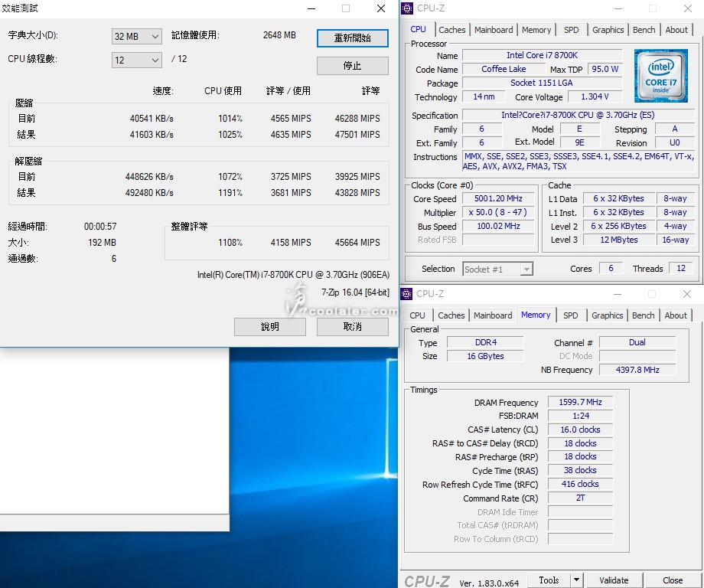This screenshot has height=588, width=704.
Task: Click the memory usage value 2648 MB
Action: pyautogui.click(x=279, y=35)
